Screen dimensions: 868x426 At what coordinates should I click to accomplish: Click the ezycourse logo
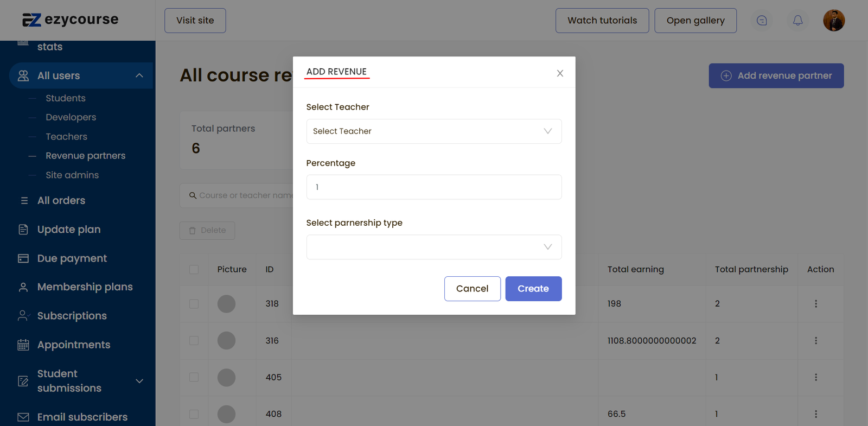[70, 20]
